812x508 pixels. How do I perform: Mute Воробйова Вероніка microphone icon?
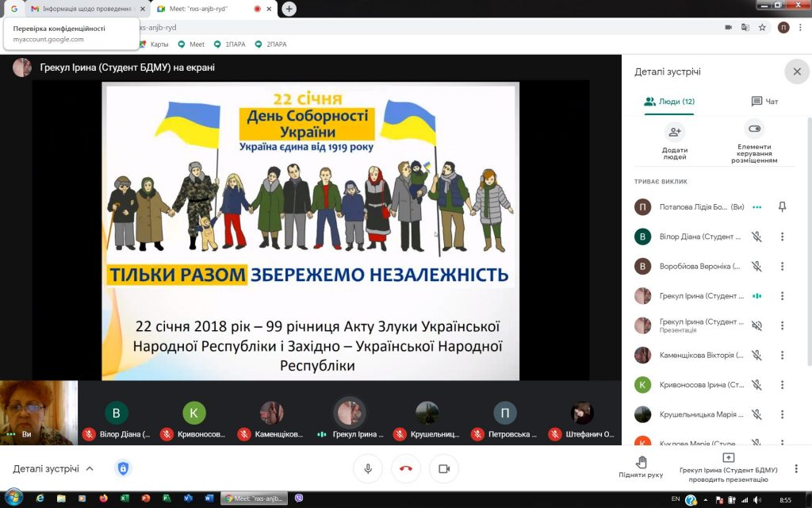756,267
